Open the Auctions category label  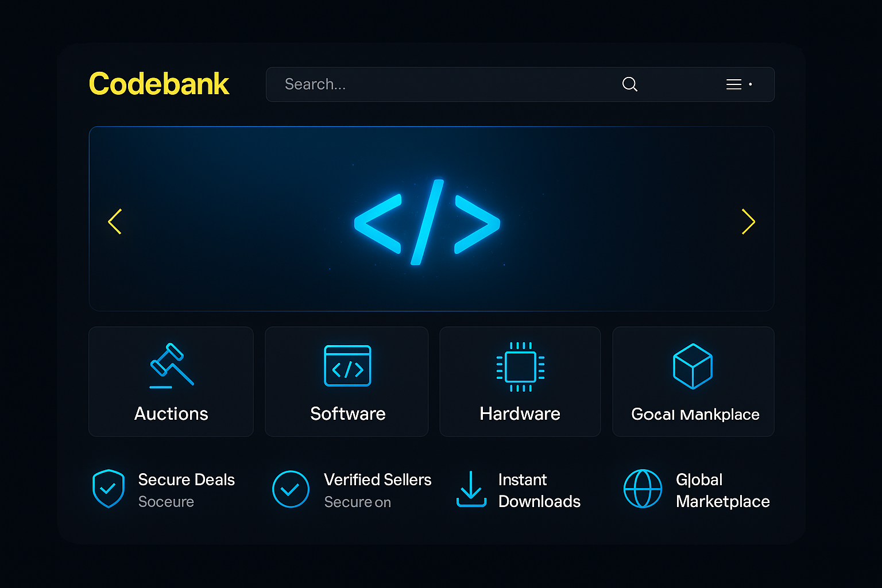pos(171,414)
